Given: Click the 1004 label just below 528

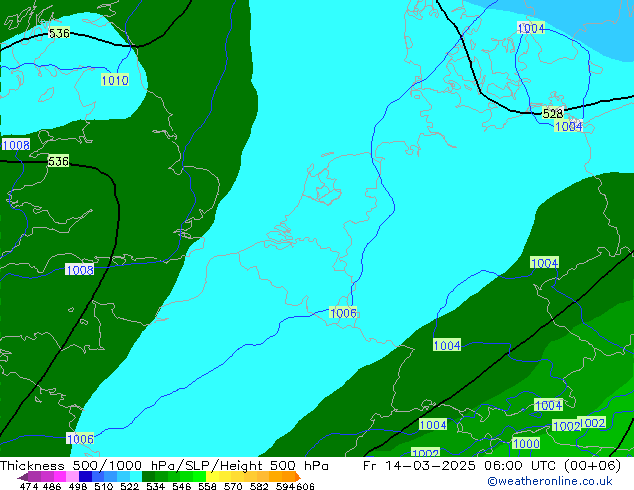Looking at the screenshot, I should click(568, 126).
